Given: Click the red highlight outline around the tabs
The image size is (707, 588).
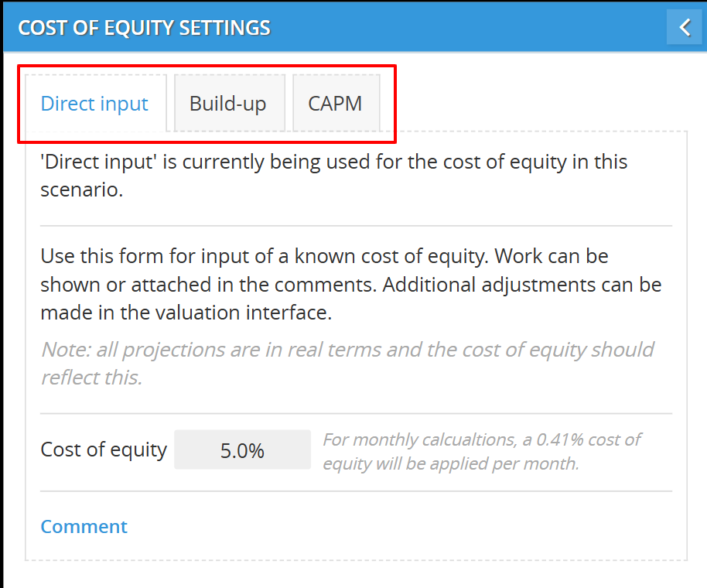Looking at the screenshot, I should 207,67.
